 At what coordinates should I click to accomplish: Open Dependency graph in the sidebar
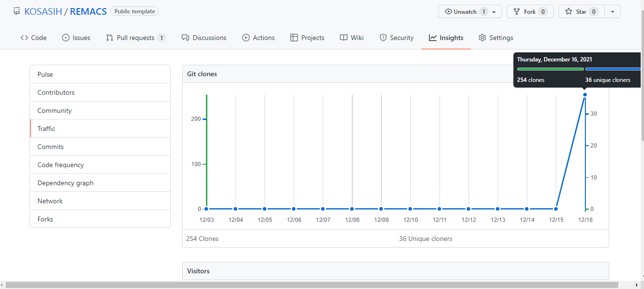[x=100, y=183]
